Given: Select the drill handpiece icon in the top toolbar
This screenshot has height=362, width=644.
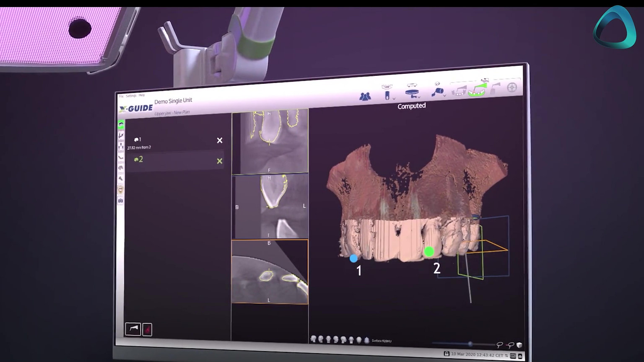Looking at the screenshot, I should pos(438,91).
